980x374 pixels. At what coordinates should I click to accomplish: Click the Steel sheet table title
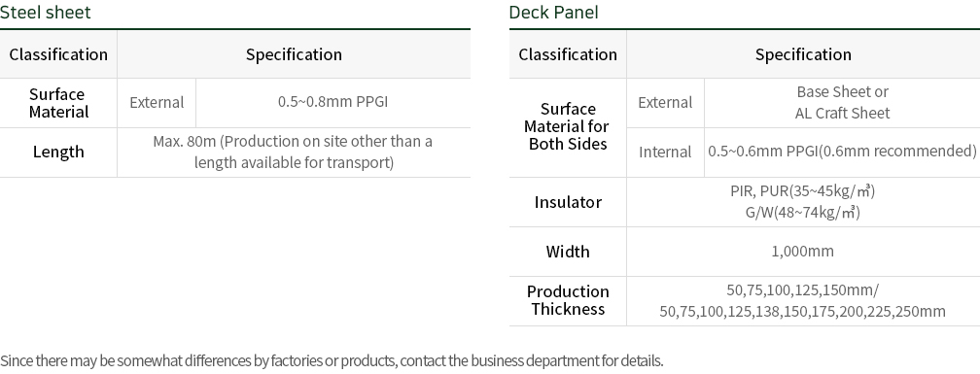45,12
